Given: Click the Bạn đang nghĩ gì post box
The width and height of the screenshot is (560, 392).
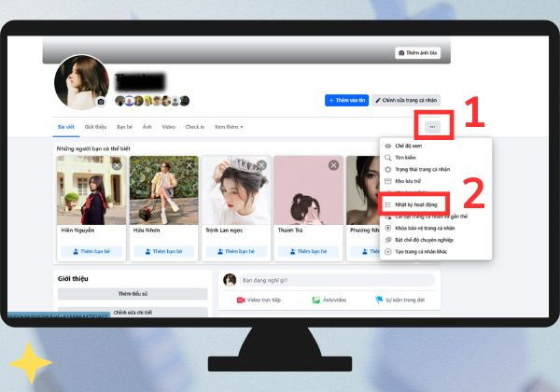Looking at the screenshot, I should tap(337, 281).
